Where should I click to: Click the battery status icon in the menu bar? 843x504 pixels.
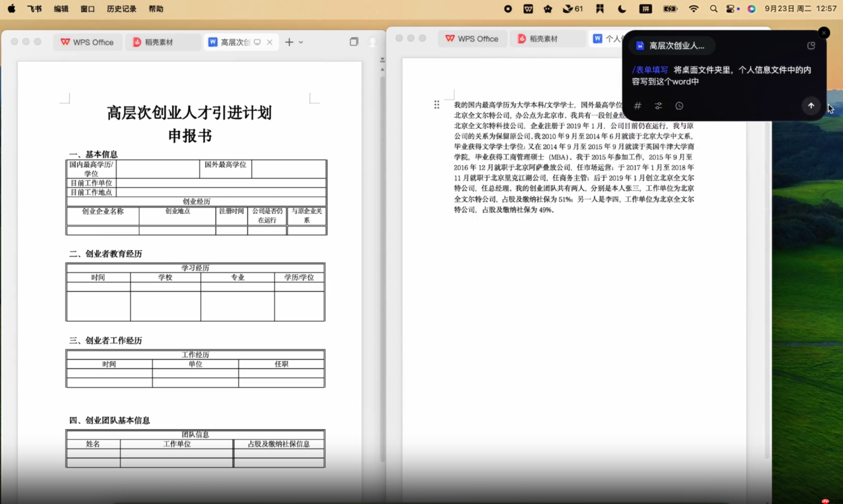click(x=670, y=9)
